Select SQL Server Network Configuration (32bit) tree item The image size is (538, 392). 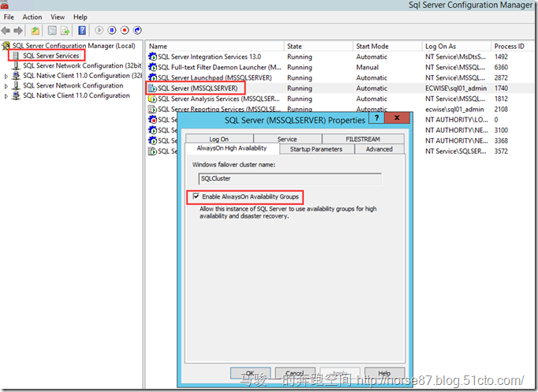[x=82, y=65]
